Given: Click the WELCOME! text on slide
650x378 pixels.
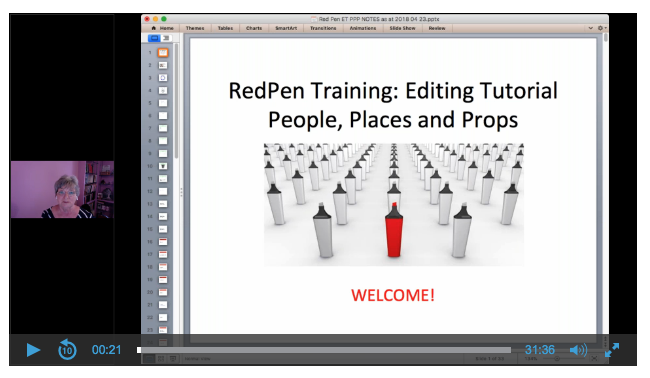Looking at the screenshot, I should click(x=393, y=295).
